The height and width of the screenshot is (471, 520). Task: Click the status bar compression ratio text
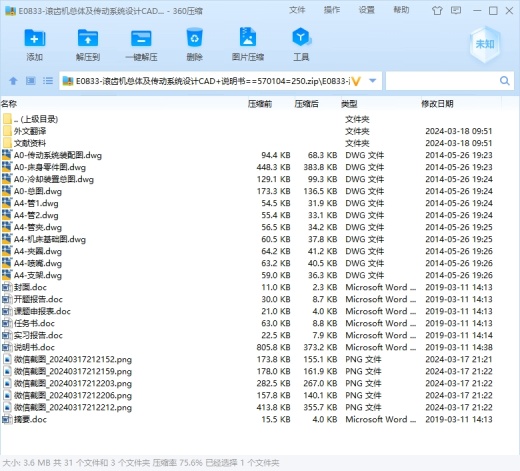click(x=177, y=463)
